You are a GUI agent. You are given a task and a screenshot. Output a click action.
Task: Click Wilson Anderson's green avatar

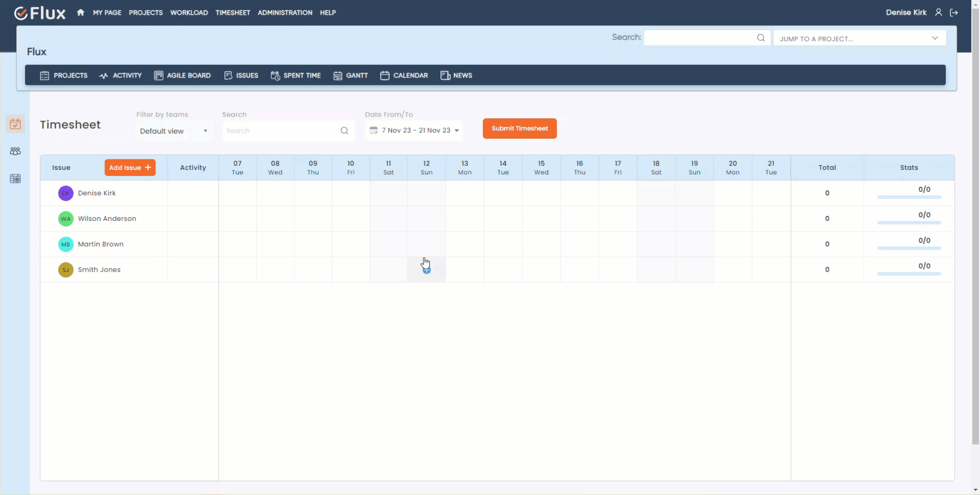[x=65, y=219]
